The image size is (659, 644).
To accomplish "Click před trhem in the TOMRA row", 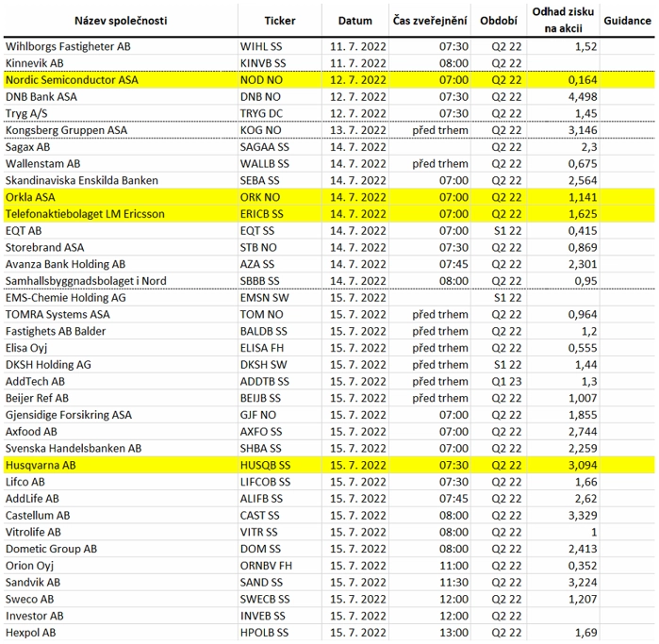I will coord(440,314).
